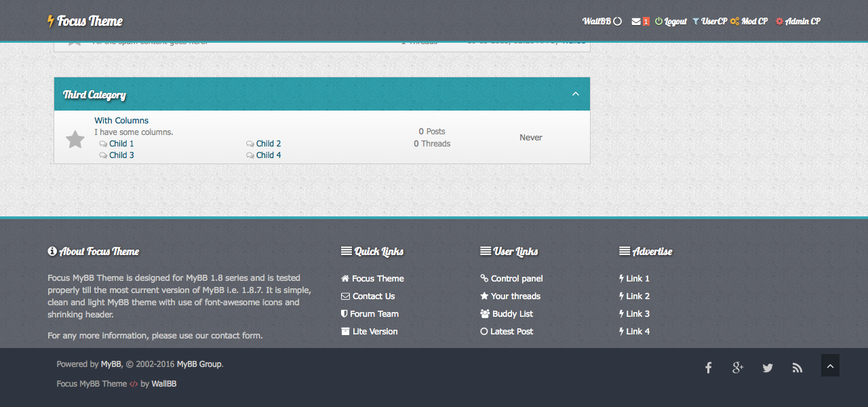
Task: Click the envelope private messages icon
Action: (x=636, y=21)
